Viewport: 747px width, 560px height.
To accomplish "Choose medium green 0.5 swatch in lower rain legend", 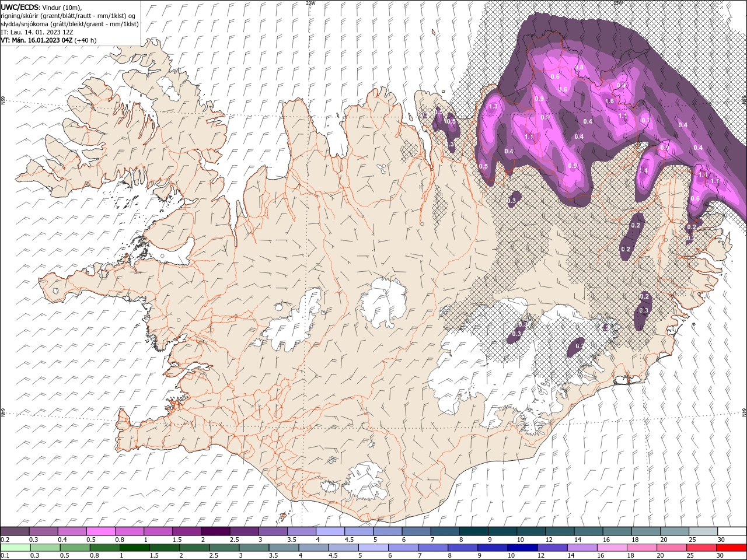I will tap(75, 547).
